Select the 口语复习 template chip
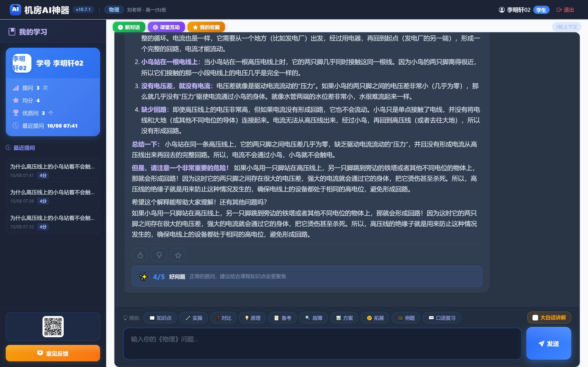Screen dimensions: 588x367 [442, 318]
